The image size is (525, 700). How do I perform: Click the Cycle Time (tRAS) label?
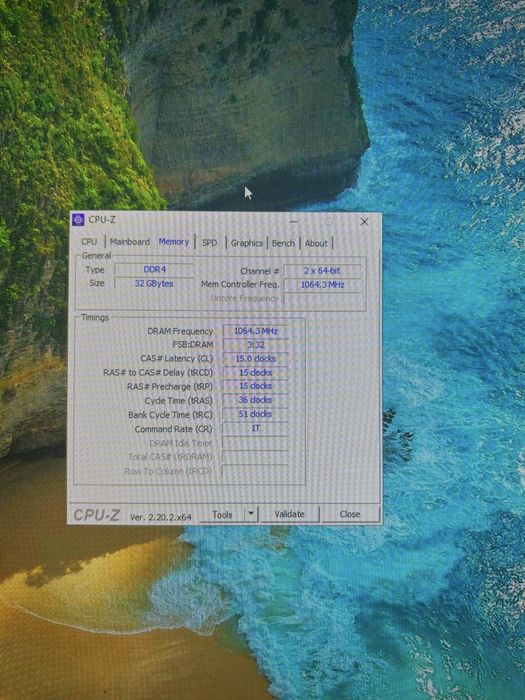point(178,400)
